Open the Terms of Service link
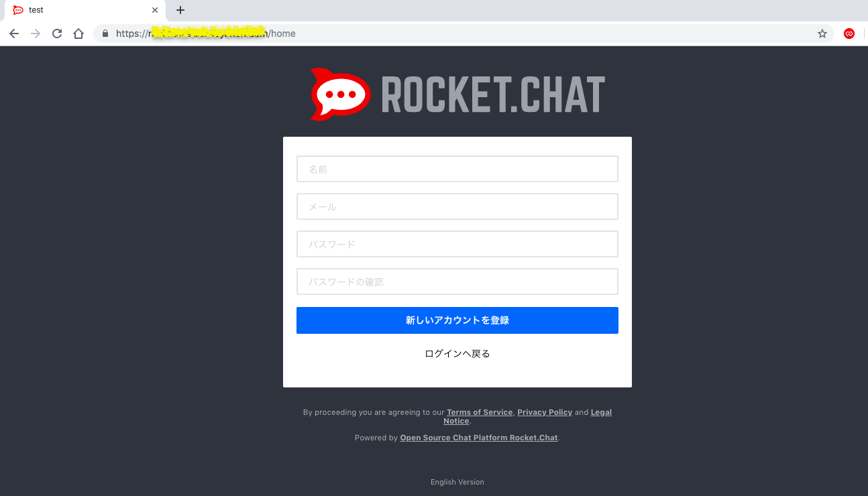 click(x=479, y=412)
